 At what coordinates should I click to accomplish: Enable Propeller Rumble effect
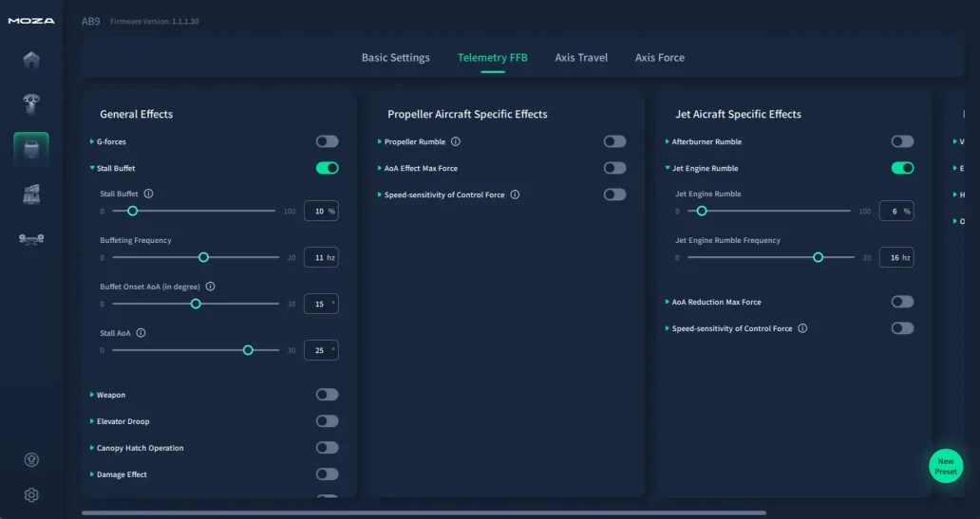pos(614,141)
